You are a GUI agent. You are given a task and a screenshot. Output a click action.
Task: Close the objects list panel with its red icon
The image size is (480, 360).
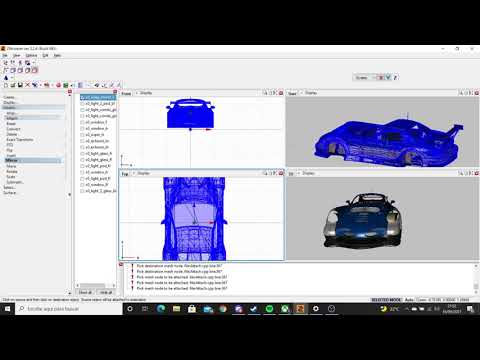115,92
